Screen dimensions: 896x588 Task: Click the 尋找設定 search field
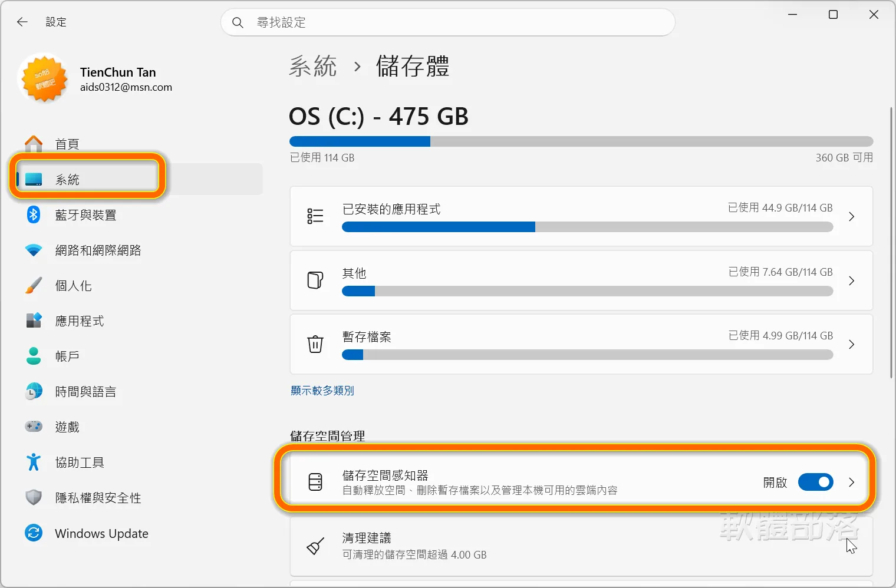pos(448,22)
